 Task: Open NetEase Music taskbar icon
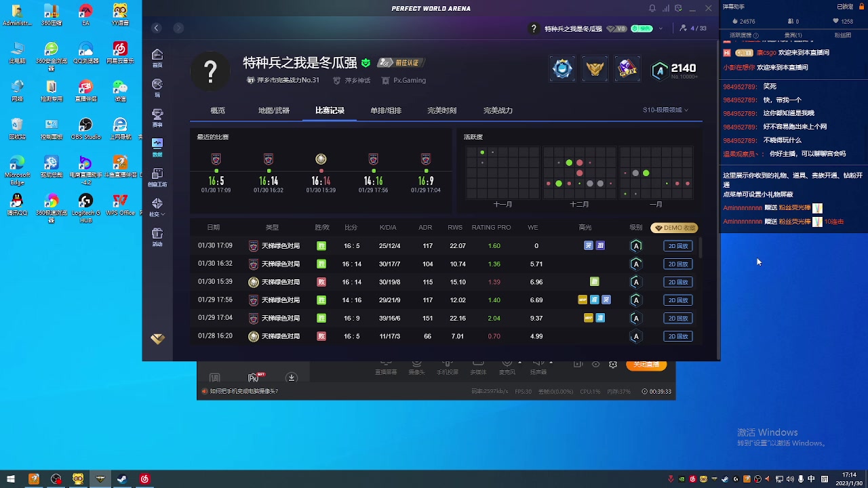tap(144, 479)
